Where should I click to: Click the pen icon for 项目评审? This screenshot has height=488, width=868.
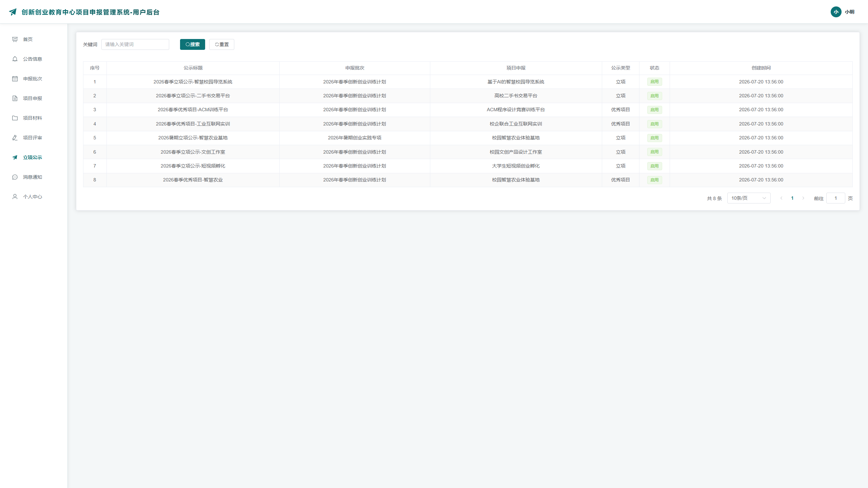click(x=15, y=138)
